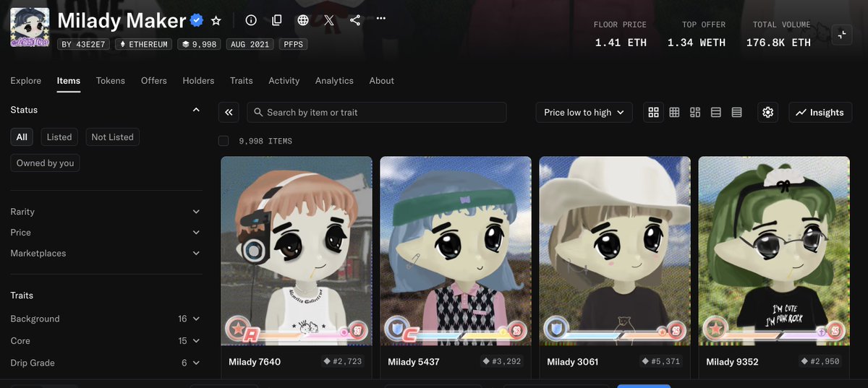The height and width of the screenshot is (388, 868).
Task: Collapse the Status section
Action: pos(196,110)
